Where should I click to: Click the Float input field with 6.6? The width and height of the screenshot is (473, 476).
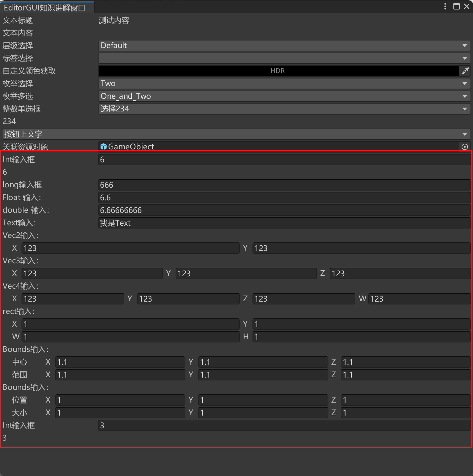[284, 197]
